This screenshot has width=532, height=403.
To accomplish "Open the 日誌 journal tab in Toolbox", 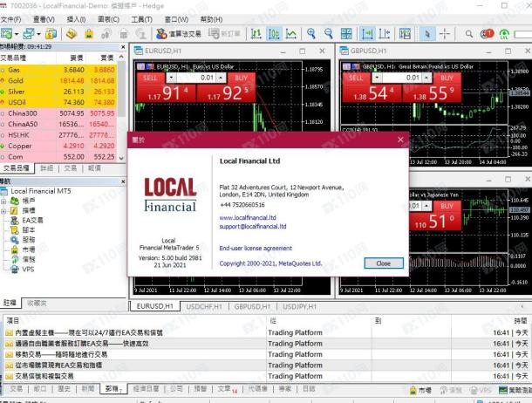I will coord(309,389).
